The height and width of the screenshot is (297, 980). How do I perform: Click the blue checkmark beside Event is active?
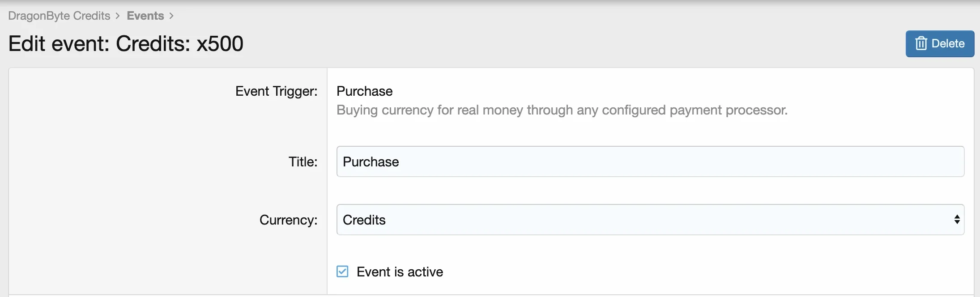(x=342, y=272)
